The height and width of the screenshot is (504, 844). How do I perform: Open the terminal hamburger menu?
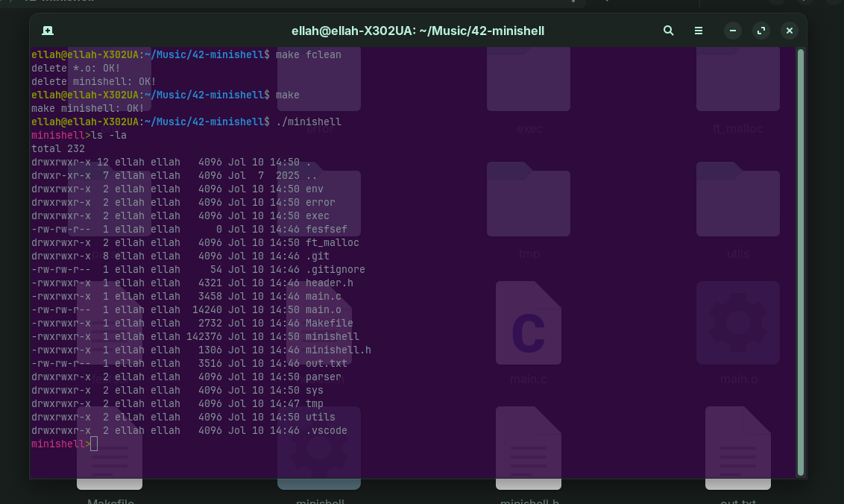pos(698,31)
